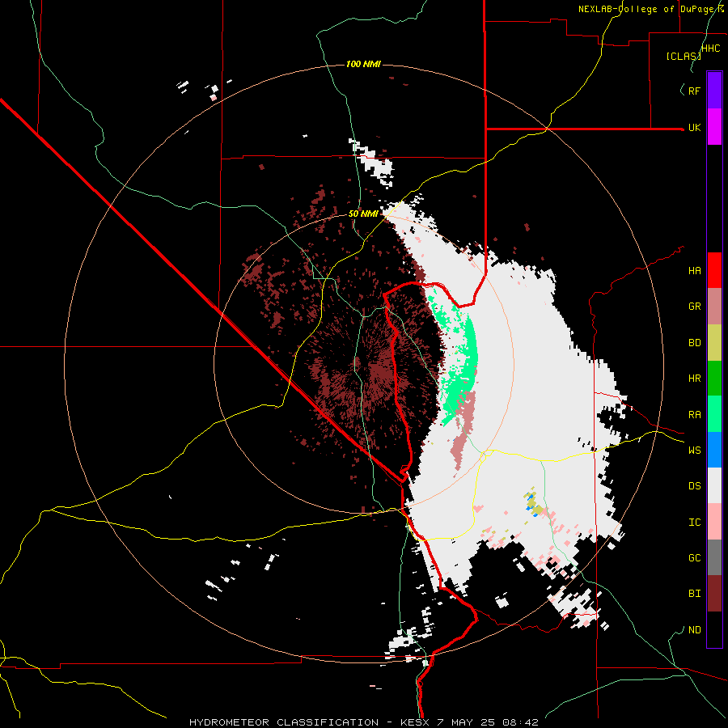Screen dimensions: 728x728
Task: Select the IC pink legend swatch
Action: pyautogui.click(x=714, y=522)
